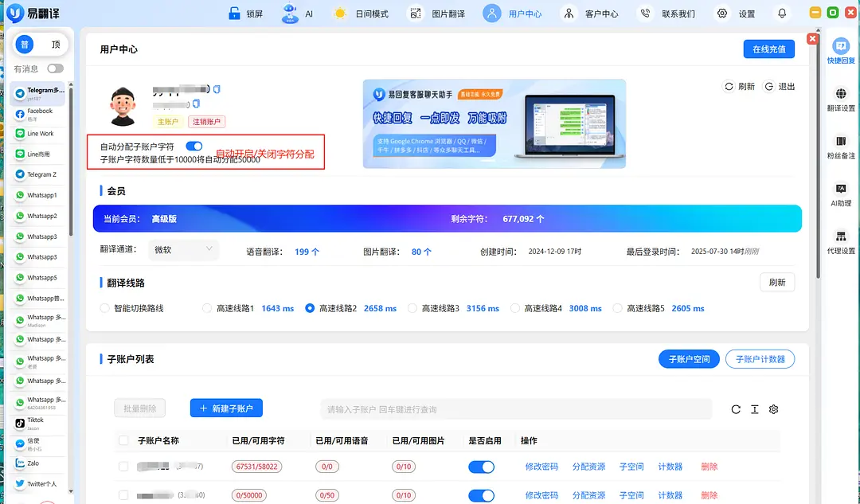Open the 粉丝备注 panel icon
The height and width of the screenshot is (504, 860).
tap(840, 145)
